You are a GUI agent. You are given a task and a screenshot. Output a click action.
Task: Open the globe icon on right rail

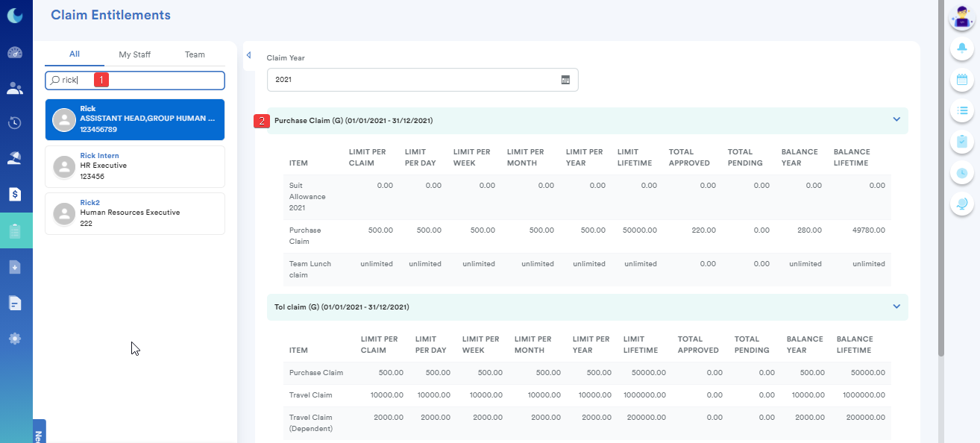tap(961, 203)
